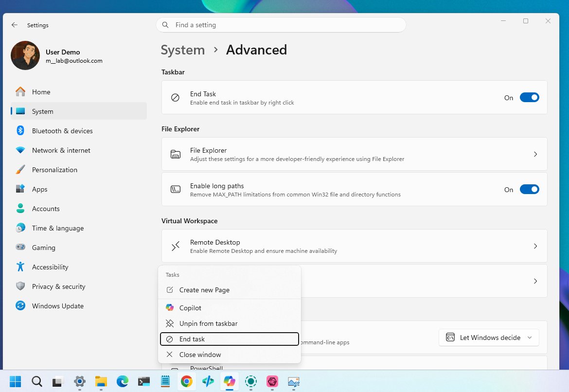Open the System settings sidebar icon
Image resolution: width=569 pixels, height=392 pixels.
coord(20,111)
